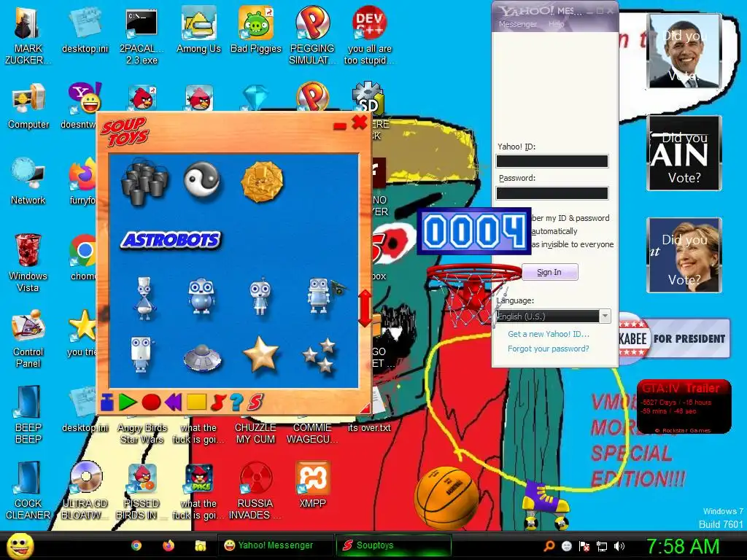Open the RUSSIA INVADES... radiation icon
Viewport: 747px width, 560px height.
click(x=255, y=491)
